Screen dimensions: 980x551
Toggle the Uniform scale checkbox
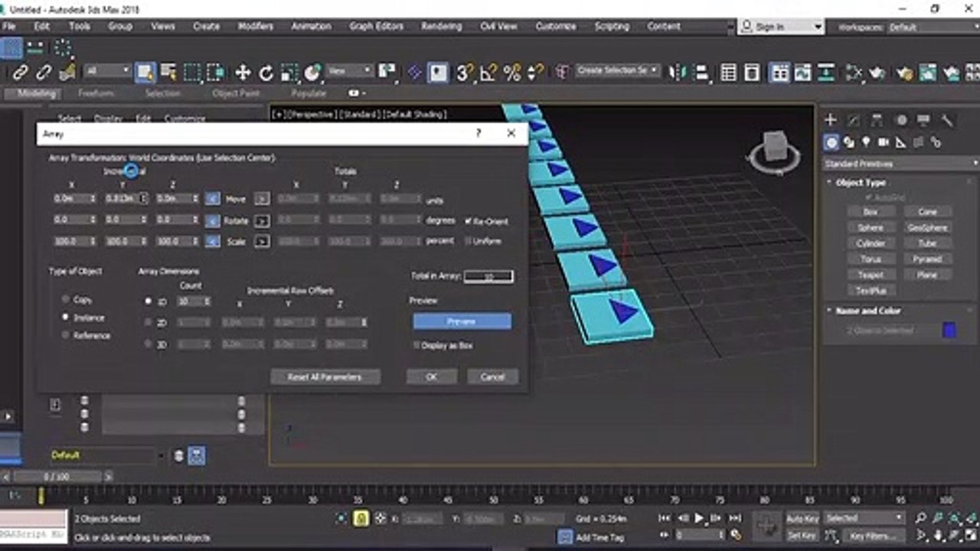tap(469, 241)
